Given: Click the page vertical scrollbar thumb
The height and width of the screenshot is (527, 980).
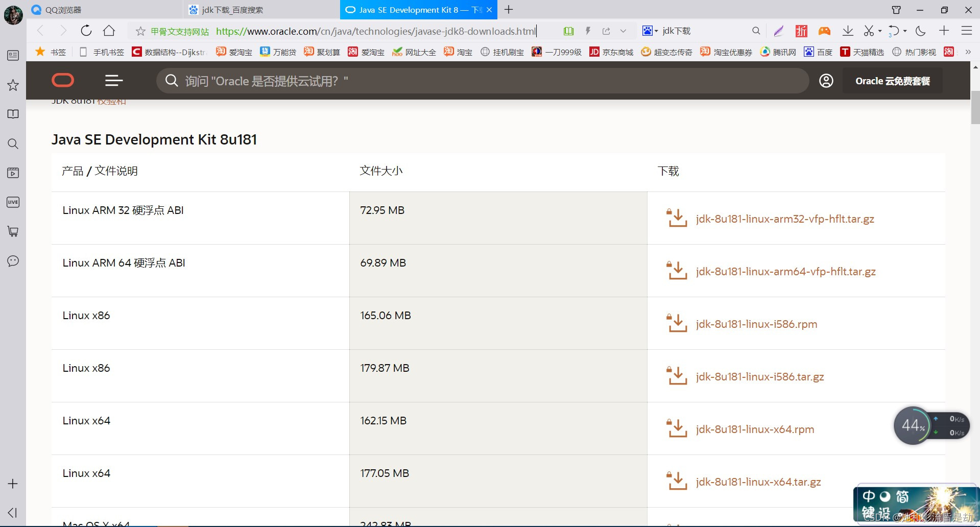Looking at the screenshot, I should point(975,107).
